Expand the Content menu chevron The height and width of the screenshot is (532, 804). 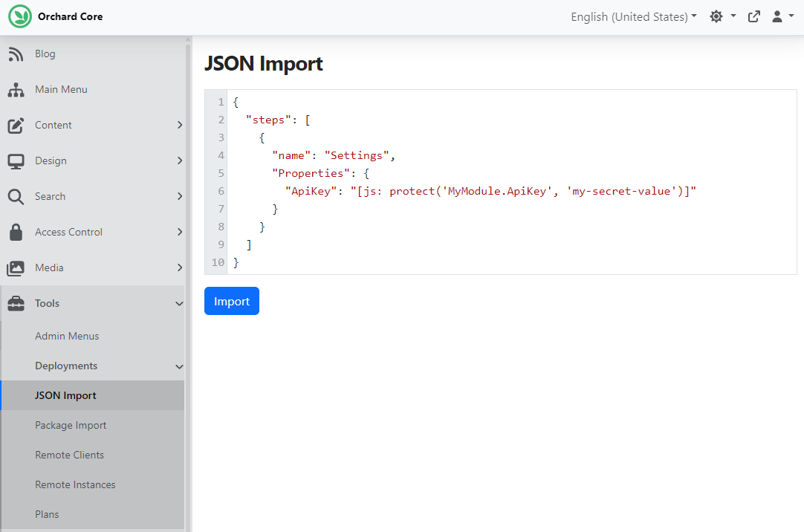(x=180, y=125)
